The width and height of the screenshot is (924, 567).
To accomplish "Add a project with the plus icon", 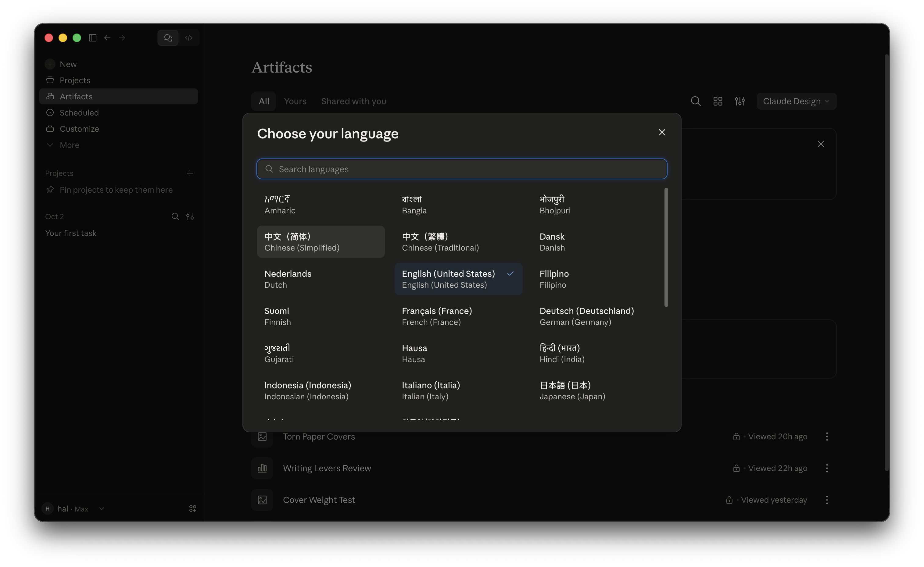I will [x=190, y=173].
